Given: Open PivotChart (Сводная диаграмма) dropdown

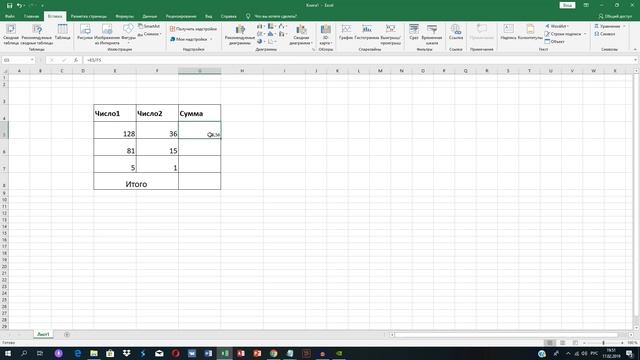Looking at the screenshot, I should point(301,34).
